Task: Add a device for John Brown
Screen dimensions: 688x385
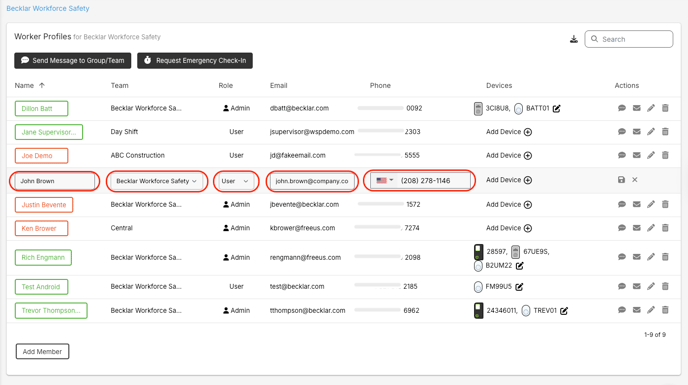Action: click(509, 180)
